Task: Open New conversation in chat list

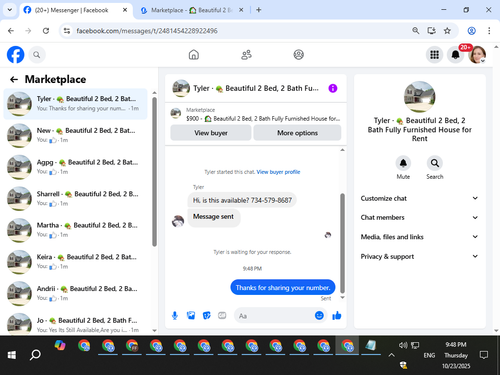Action: click(x=75, y=135)
